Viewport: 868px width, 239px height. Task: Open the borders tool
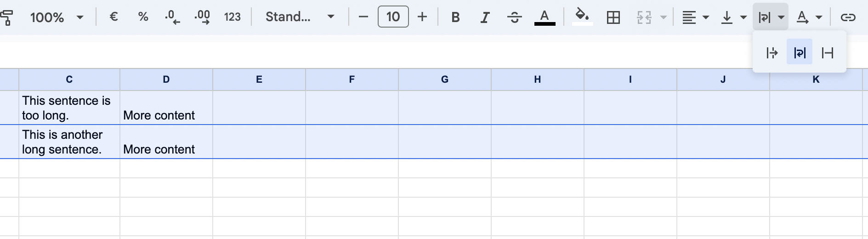tap(613, 17)
